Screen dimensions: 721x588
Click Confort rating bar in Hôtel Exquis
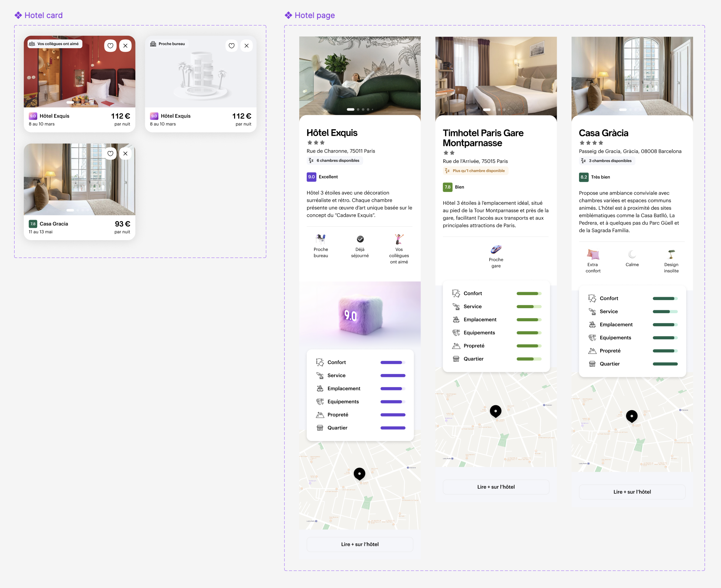[393, 362]
